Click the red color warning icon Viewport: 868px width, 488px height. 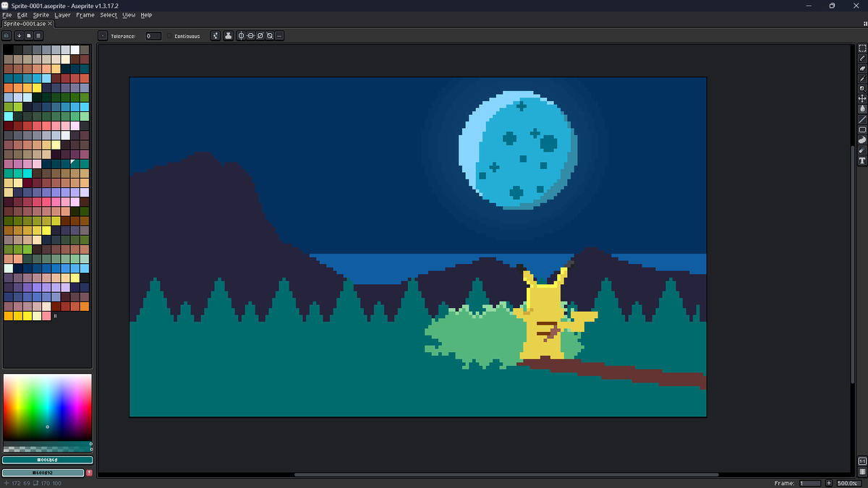(89, 473)
